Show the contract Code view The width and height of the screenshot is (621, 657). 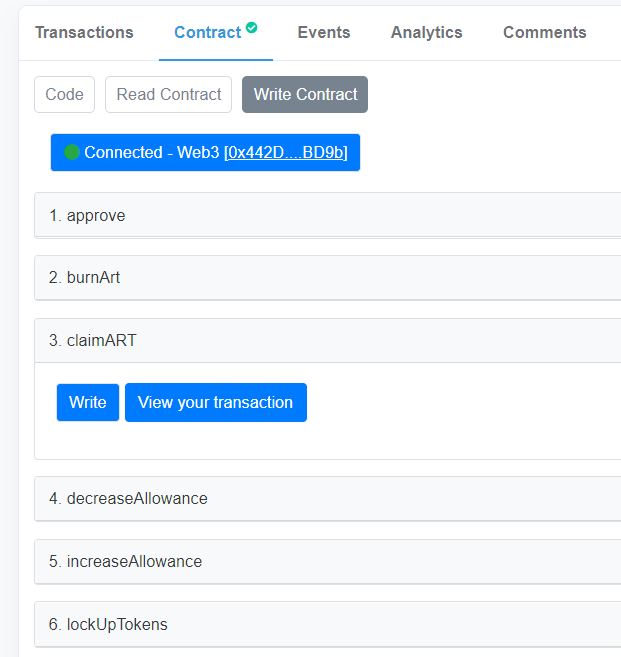click(x=65, y=94)
